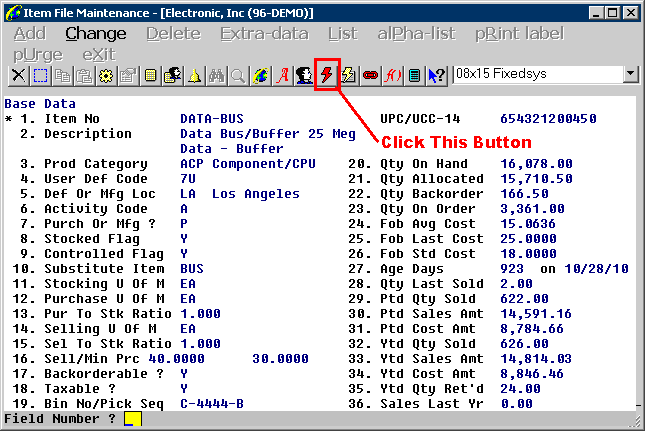Click the arrow question mark help icon
The width and height of the screenshot is (645, 431).
point(436,76)
